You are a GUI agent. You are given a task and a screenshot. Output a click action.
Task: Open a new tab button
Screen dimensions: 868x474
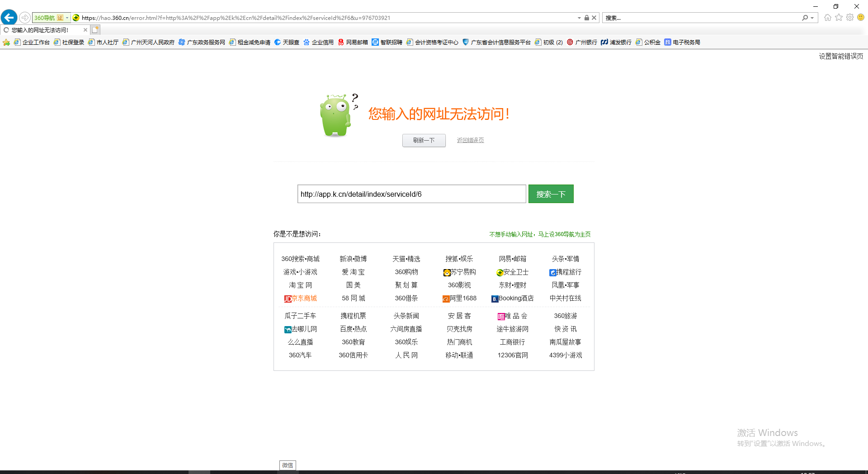[95, 30]
